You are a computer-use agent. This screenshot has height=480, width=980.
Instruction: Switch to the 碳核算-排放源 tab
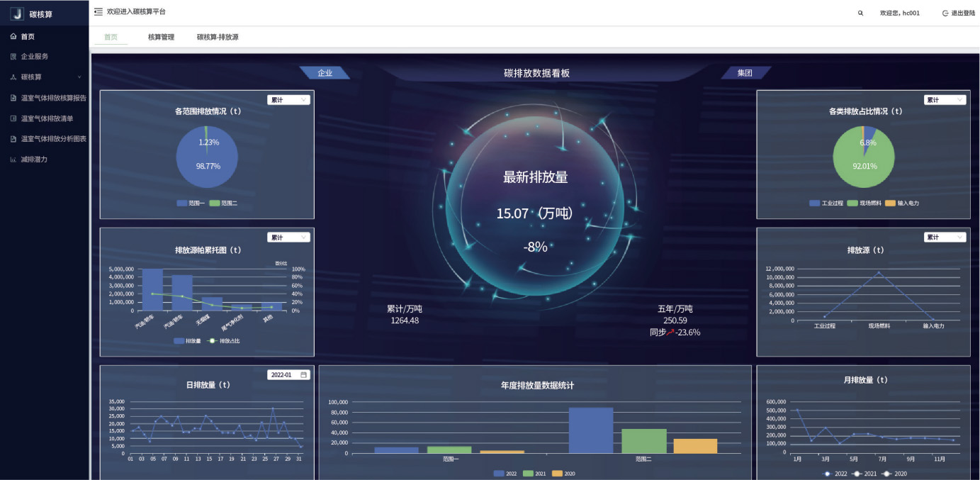218,37
